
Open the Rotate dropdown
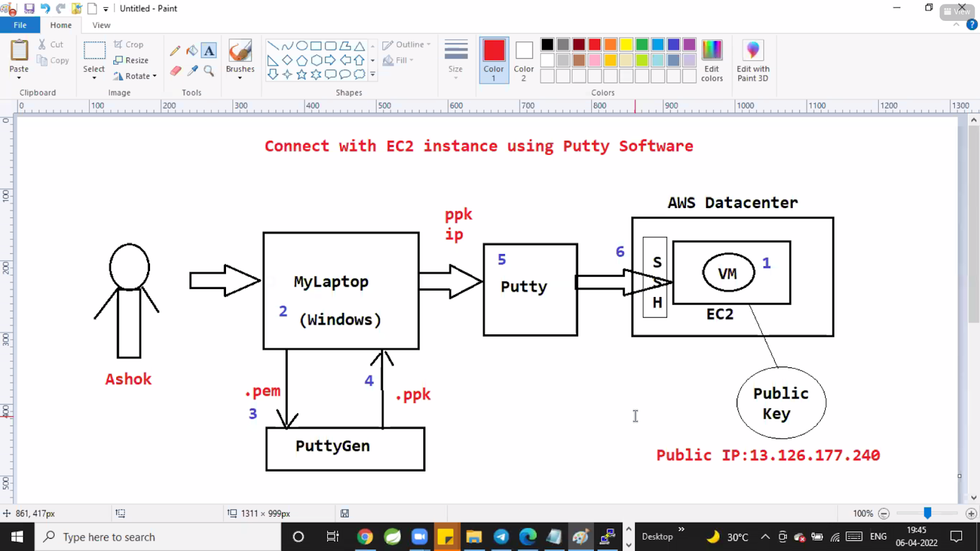point(135,76)
